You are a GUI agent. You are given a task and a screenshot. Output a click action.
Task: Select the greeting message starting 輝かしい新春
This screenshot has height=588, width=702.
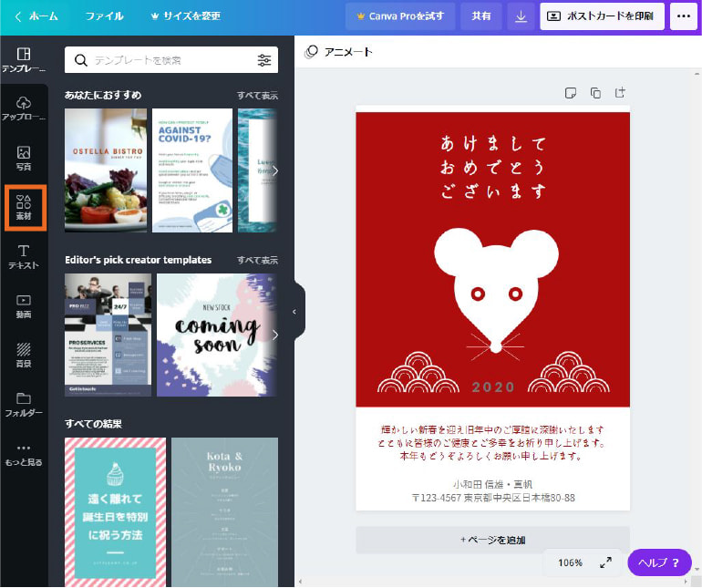tap(492, 443)
